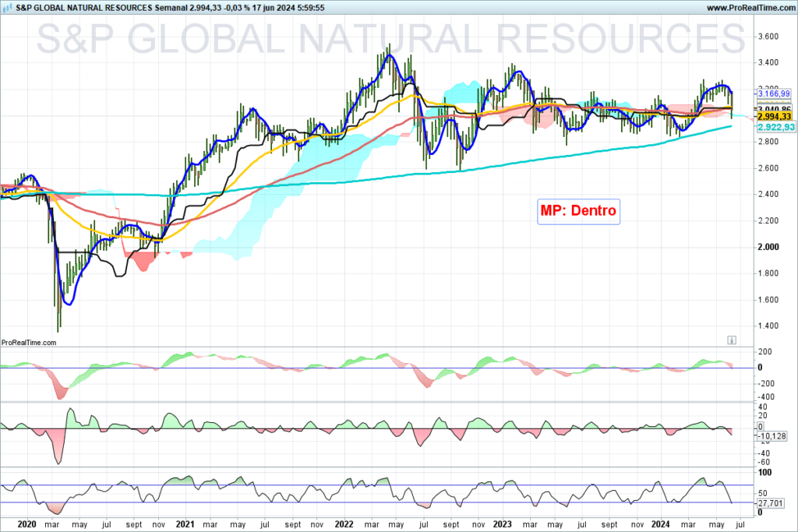The width and height of the screenshot is (798, 532).
Task: Click the 1.400 price axis level
Action: (x=768, y=326)
